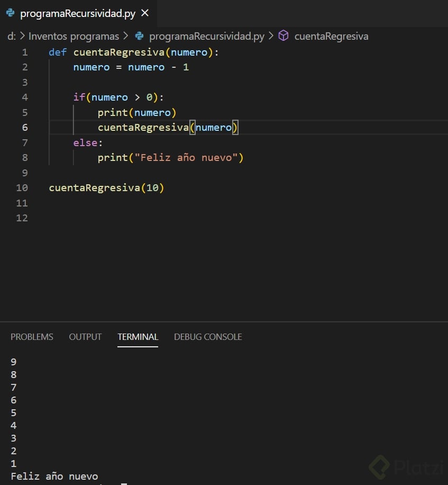
Task: Click 'numero - 1' expression on line 2
Action: [159, 67]
